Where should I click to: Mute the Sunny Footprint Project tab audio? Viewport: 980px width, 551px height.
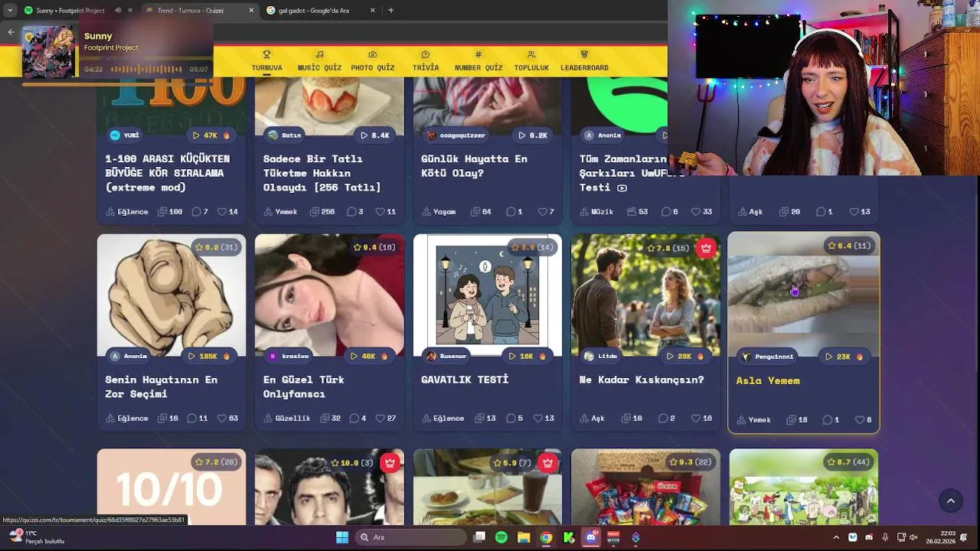click(118, 11)
